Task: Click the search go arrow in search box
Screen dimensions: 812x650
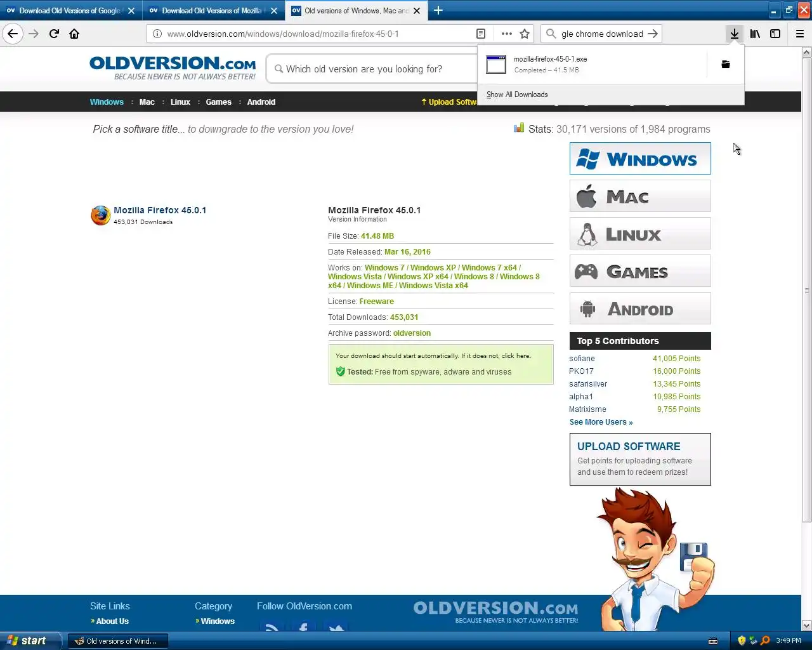Action: [x=653, y=34]
